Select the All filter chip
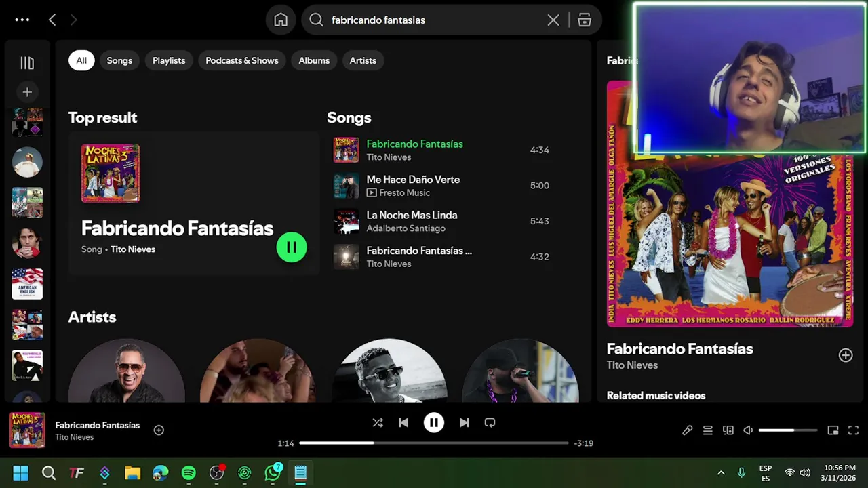Screen dimensions: 868x488 (81, 60)
